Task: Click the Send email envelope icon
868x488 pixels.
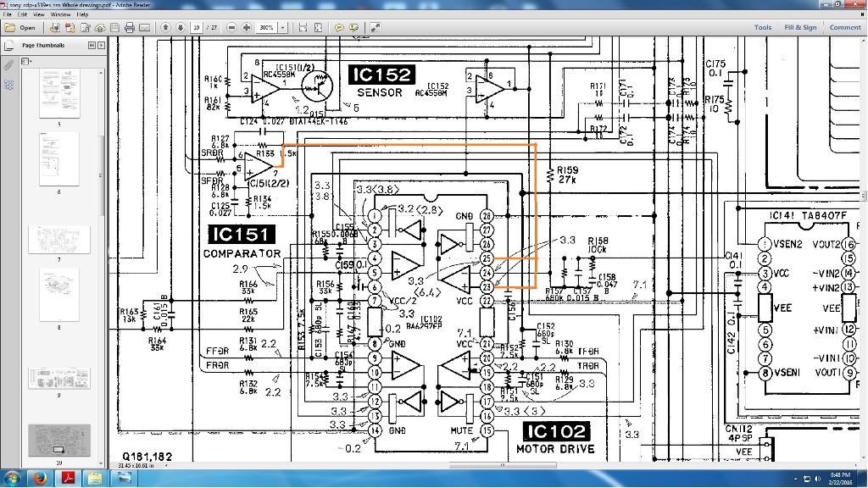Action: pos(144,28)
